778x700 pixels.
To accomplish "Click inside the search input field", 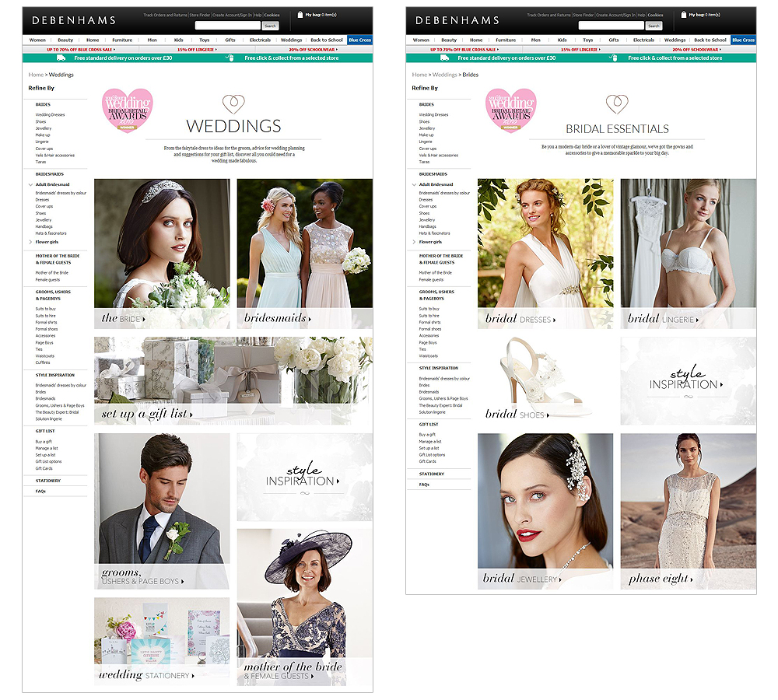I will tap(229, 24).
